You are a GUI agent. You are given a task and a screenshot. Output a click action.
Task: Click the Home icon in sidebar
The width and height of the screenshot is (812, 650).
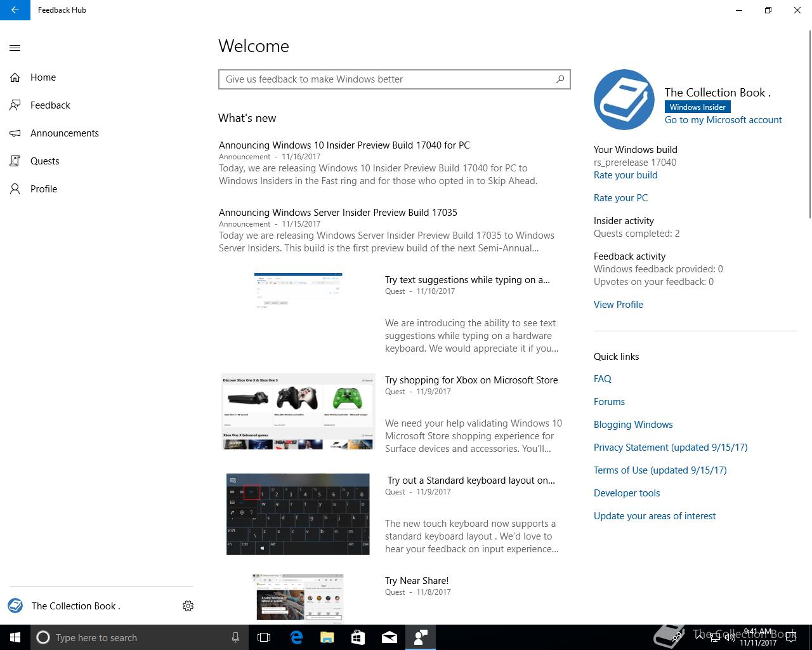pyautogui.click(x=15, y=77)
